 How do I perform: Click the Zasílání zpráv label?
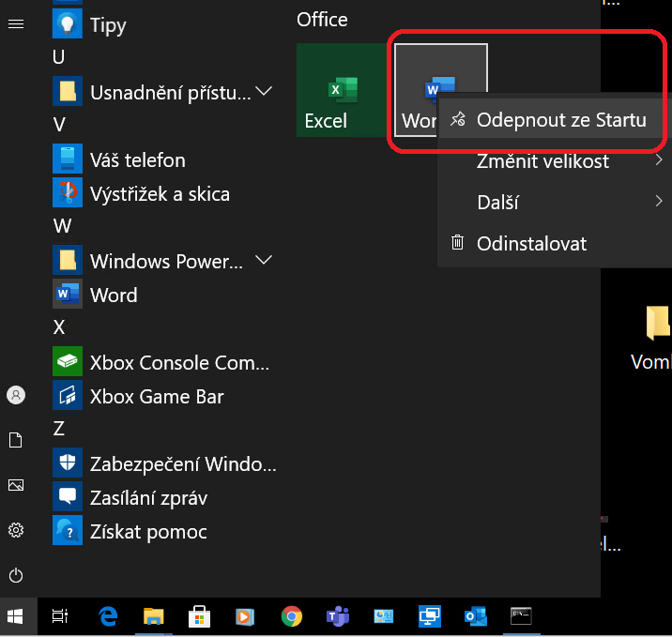(x=148, y=498)
